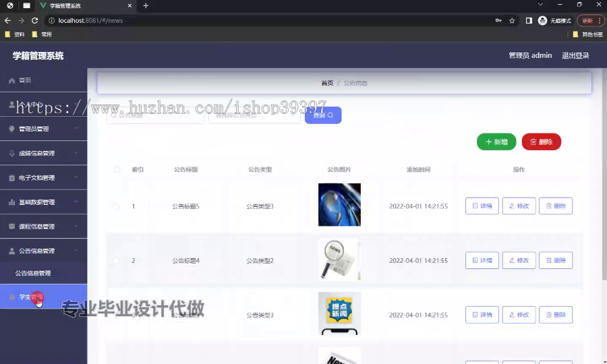Click the browser 更新 button
Image resolution: width=607 pixels, height=364 pixels.
tap(591, 20)
